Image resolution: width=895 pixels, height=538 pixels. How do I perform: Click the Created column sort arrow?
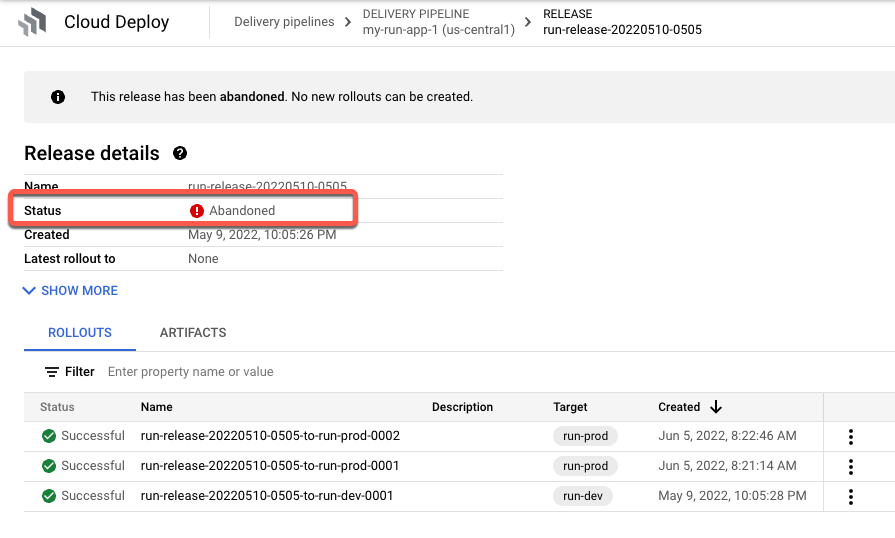coord(716,407)
